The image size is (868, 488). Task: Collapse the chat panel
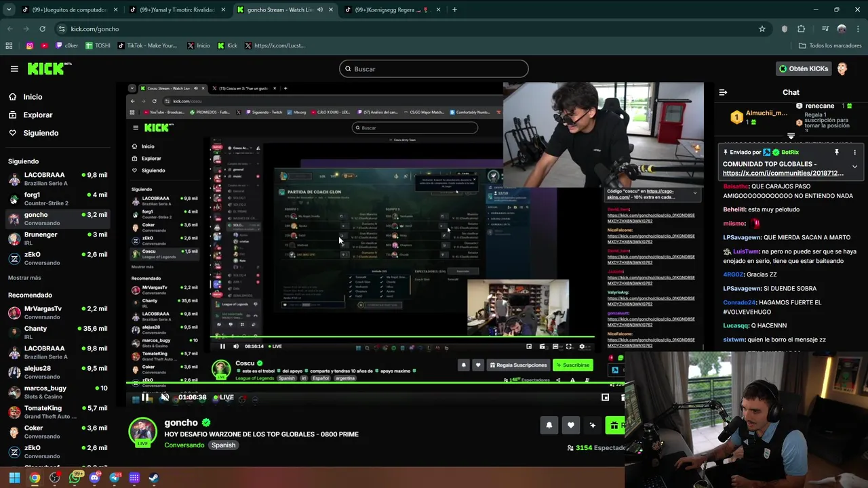point(723,92)
